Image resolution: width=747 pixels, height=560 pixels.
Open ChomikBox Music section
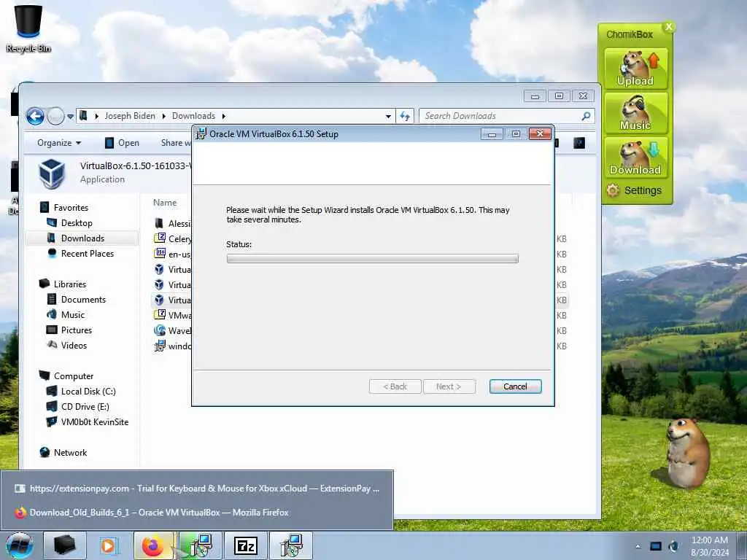pos(635,113)
